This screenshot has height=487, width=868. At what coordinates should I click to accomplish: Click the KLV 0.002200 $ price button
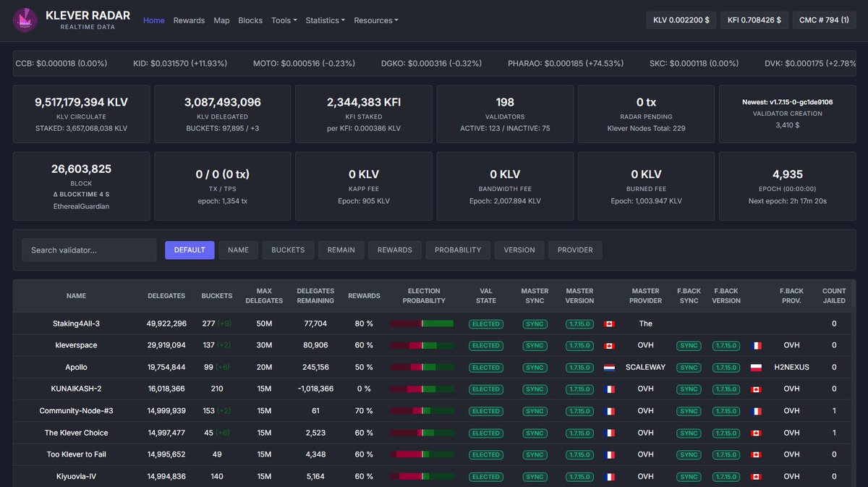pos(681,20)
